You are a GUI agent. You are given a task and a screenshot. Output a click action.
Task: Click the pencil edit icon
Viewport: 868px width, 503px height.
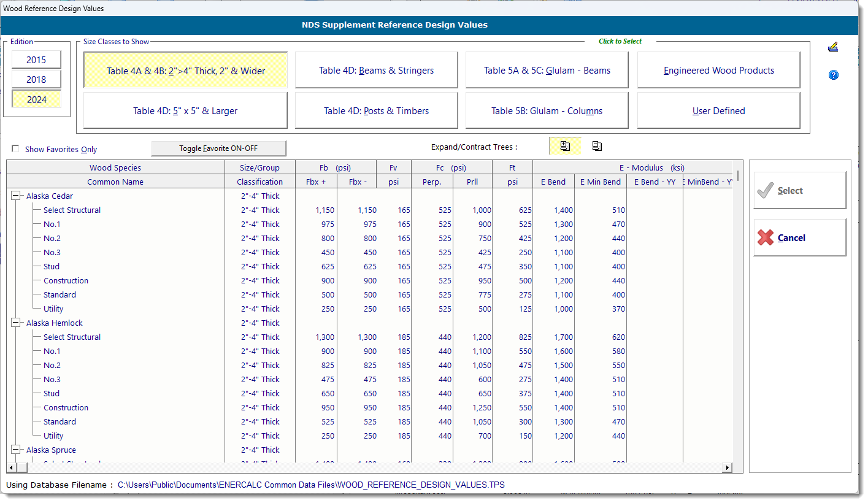833,47
